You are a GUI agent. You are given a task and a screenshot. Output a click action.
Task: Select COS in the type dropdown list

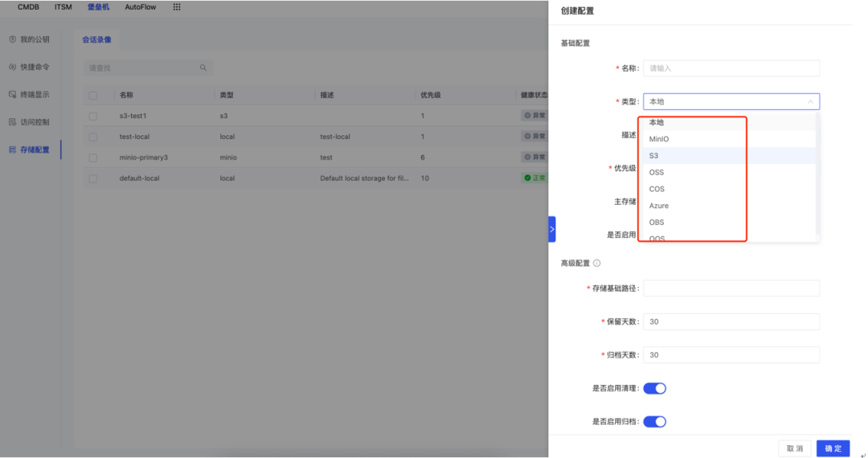point(729,189)
